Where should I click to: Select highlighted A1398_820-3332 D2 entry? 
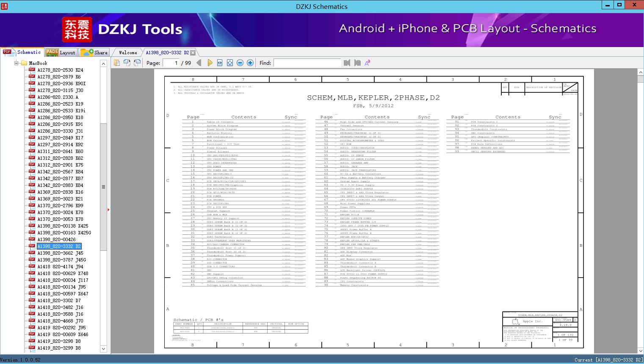coord(59,246)
